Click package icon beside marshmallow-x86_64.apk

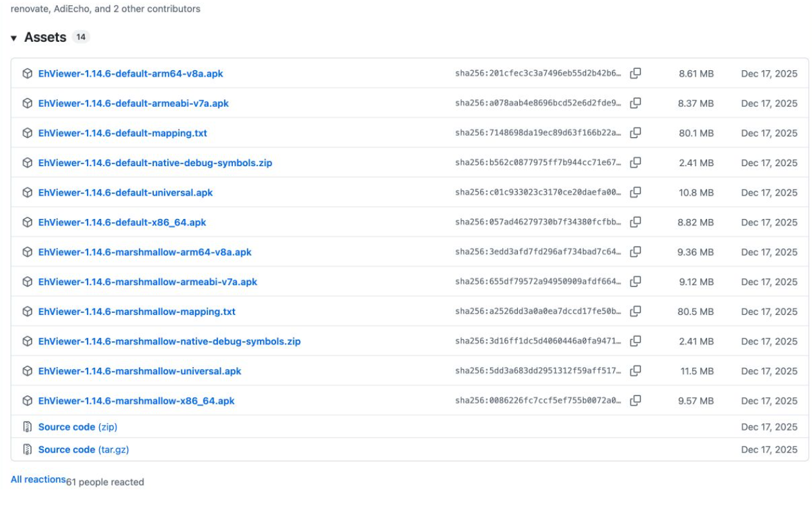pyautogui.click(x=27, y=401)
